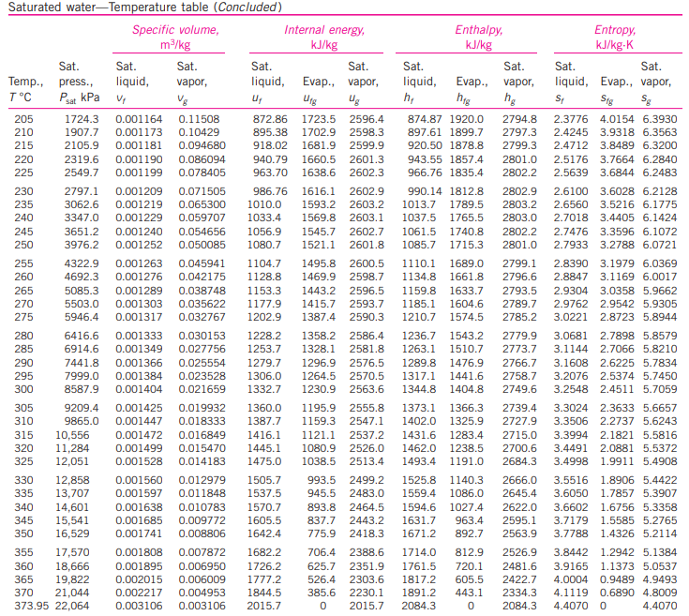Viewport: 689px width, 616px height.
Task: Select sat. liquid volume 0.003106 in last row
Action: (x=139, y=606)
